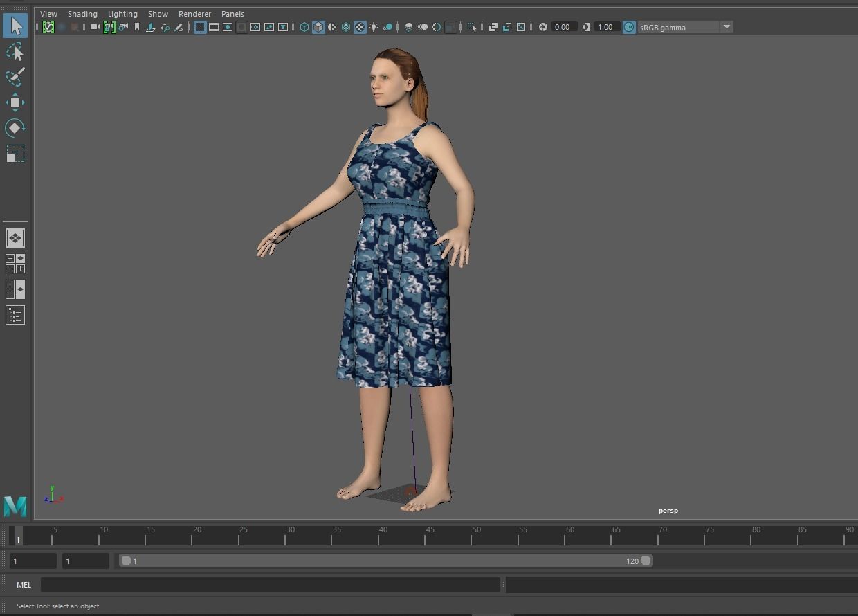This screenshot has height=616, width=858.
Task: Activate the Rotate tool
Action: (15, 128)
